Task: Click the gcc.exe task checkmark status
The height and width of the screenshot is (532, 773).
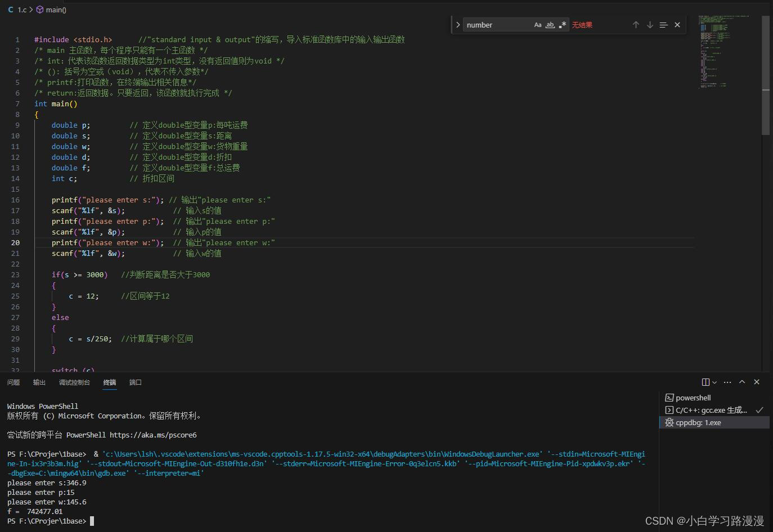Action: pyautogui.click(x=759, y=410)
